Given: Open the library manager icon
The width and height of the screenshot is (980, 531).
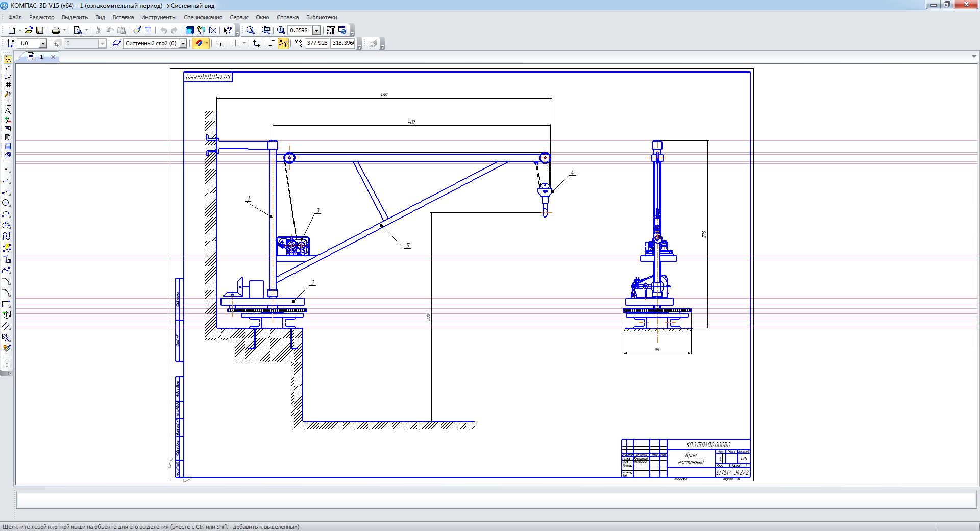Looking at the screenshot, I should [x=190, y=30].
